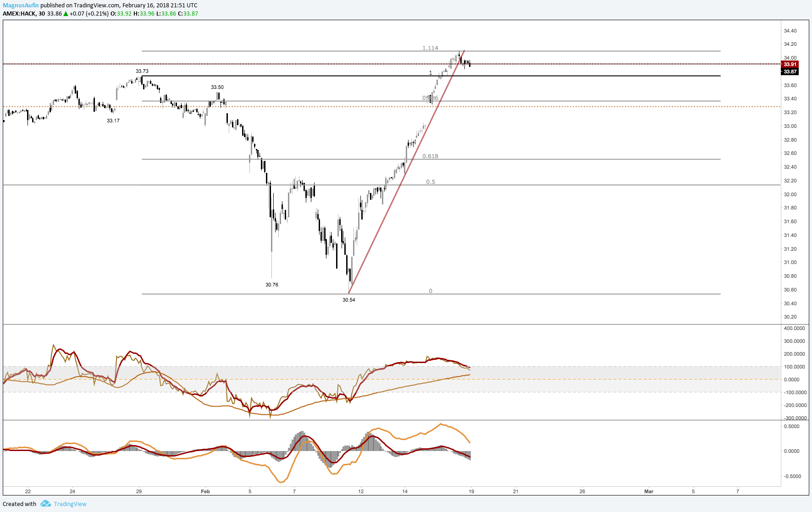Select the AMEX:HACK symbol label

[x=19, y=14]
